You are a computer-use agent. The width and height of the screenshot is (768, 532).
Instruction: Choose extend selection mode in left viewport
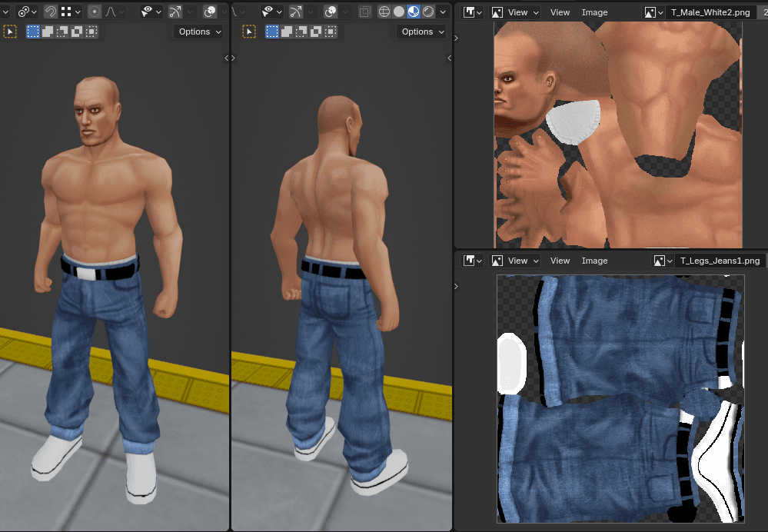click(x=48, y=32)
